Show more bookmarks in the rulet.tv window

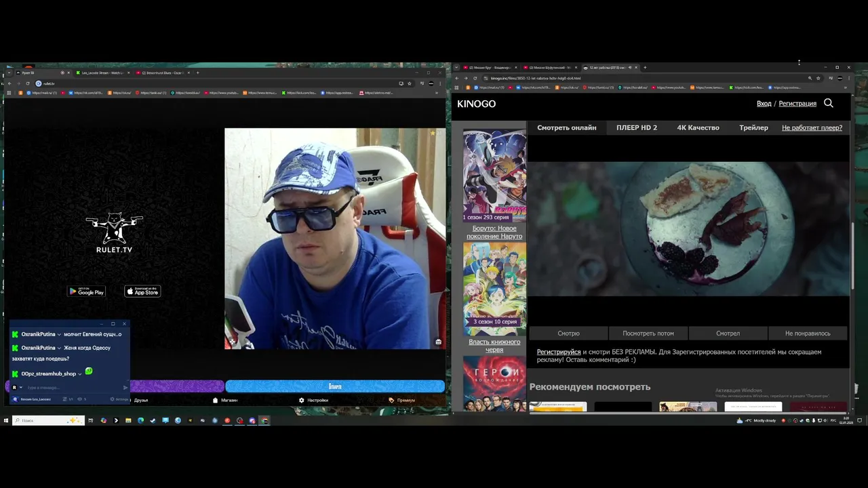point(436,93)
